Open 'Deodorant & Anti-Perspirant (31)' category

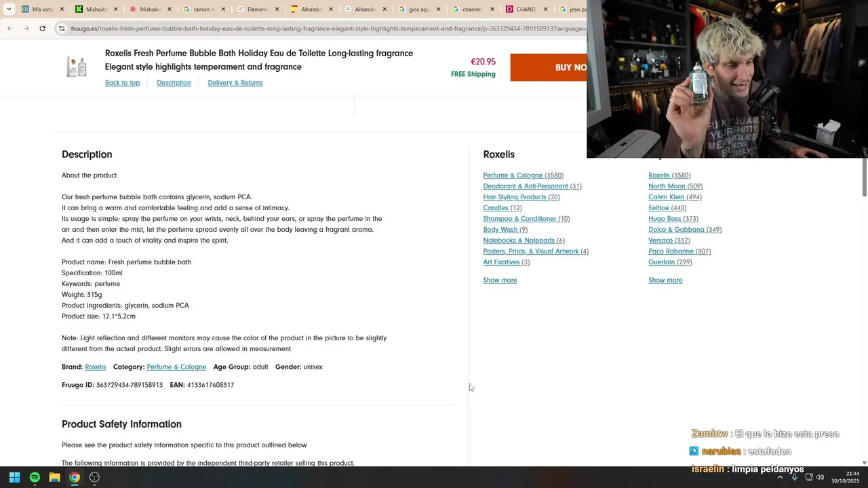[x=532, y=186]
